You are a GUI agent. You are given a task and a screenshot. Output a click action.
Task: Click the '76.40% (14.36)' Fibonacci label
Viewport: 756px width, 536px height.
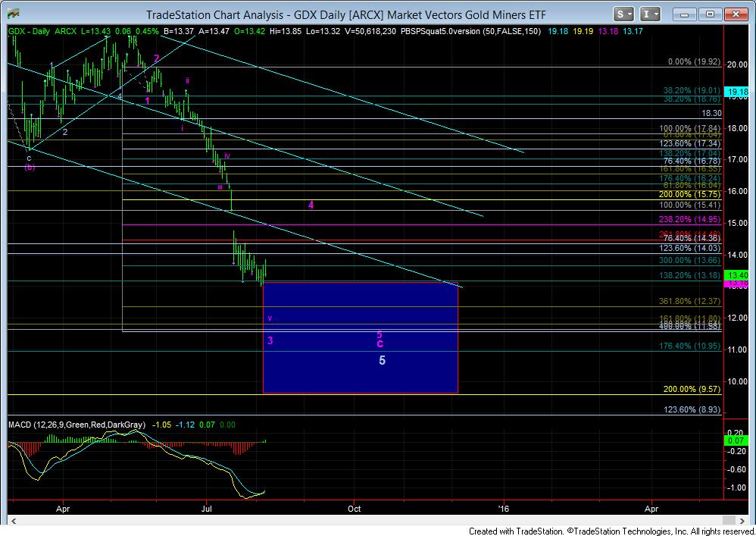click(692, 238)
